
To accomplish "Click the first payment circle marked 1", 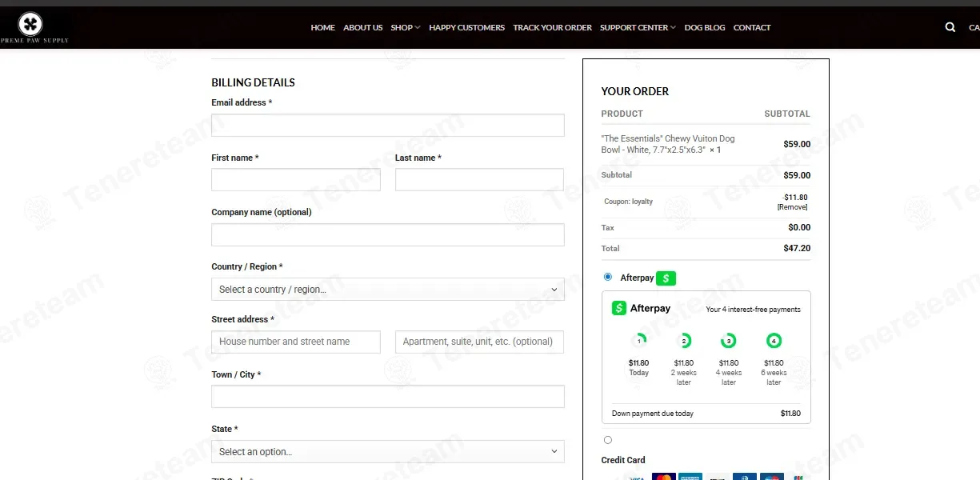I will tap(638, 341).
